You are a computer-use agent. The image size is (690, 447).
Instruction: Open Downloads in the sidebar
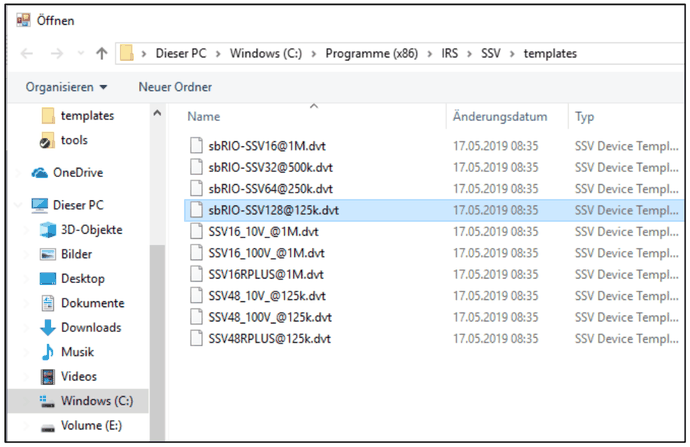point(91,327)
